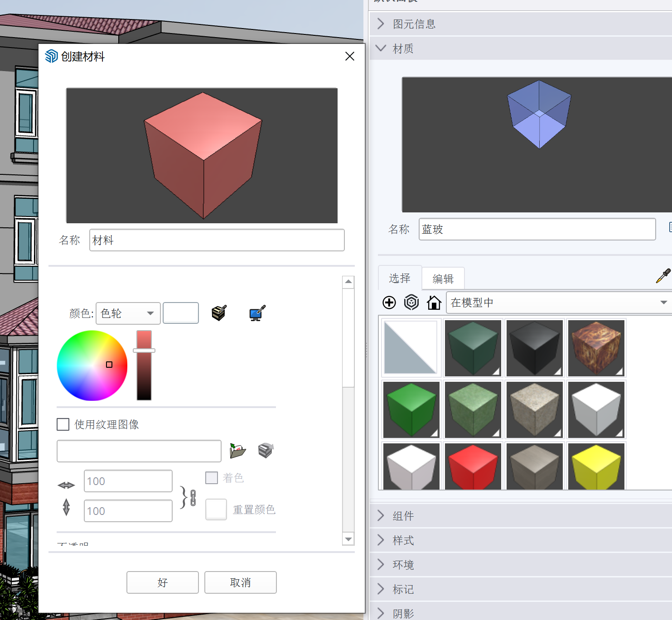Click the eyedropper sample paint tool

663,276
